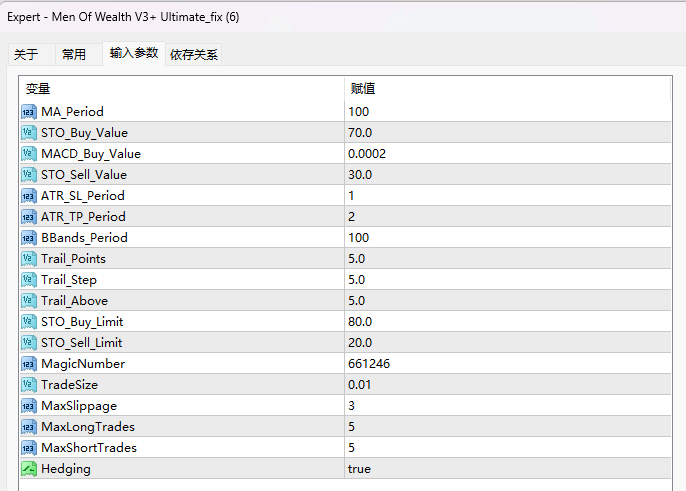Image resolution: width=686 pixels, height=491 pixels.
Task: Click the STO_Buy_Value double type icon
Action: coord(28,133)
